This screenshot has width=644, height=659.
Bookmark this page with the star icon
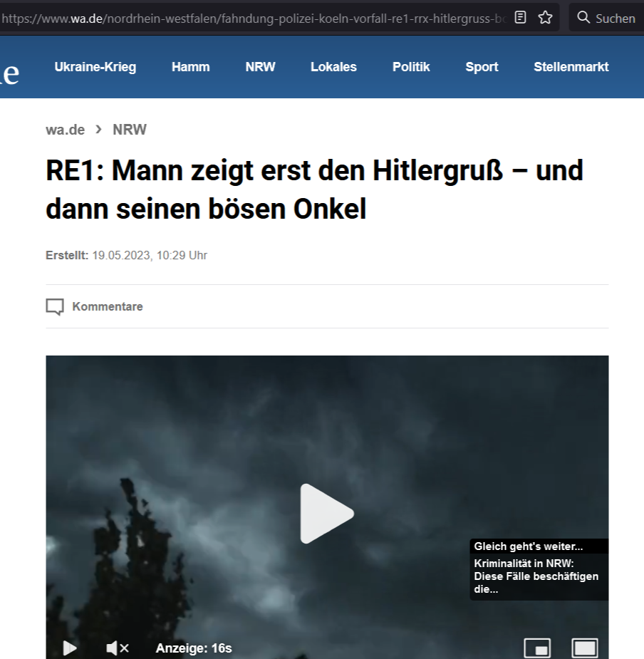point(545,18)
